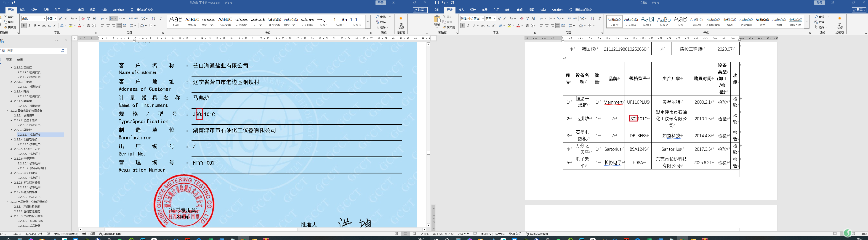
Task: Click the phonetic guide (wén) icon in left window
Action: [89, 18]
